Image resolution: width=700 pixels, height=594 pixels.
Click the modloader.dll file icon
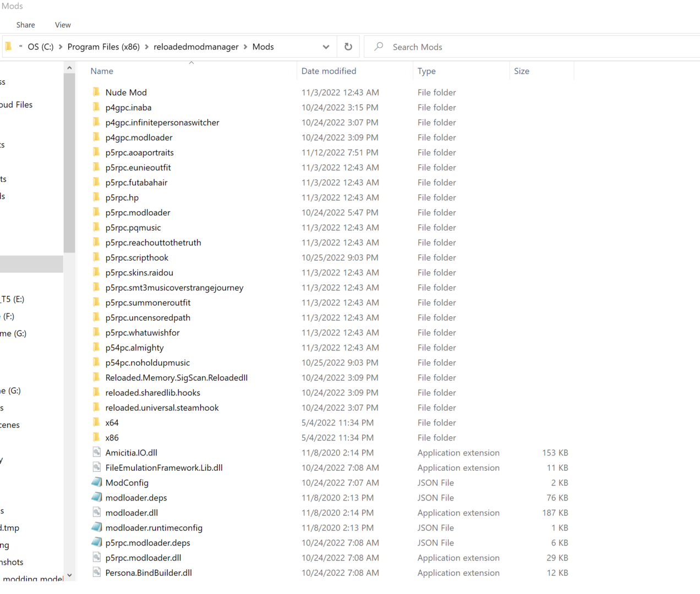(96, 512)
